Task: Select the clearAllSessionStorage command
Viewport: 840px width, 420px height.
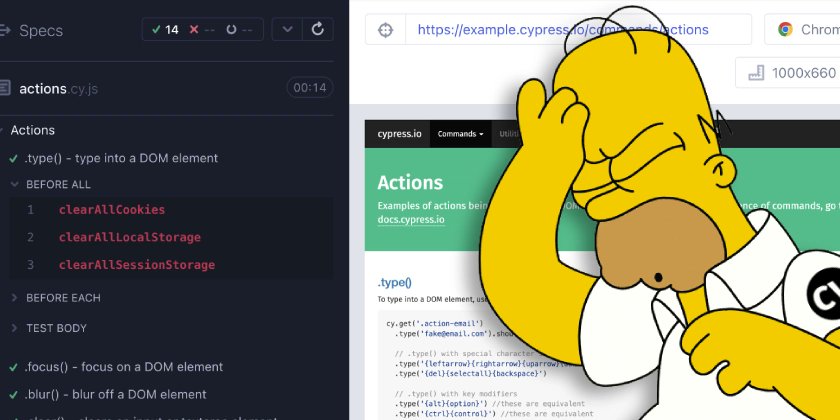Action: 137,265
